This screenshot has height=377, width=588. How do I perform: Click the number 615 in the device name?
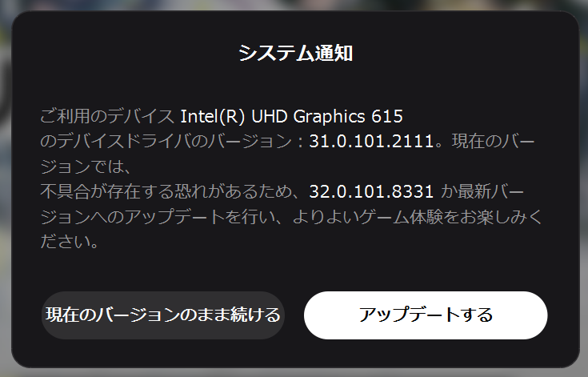[386, 115]
